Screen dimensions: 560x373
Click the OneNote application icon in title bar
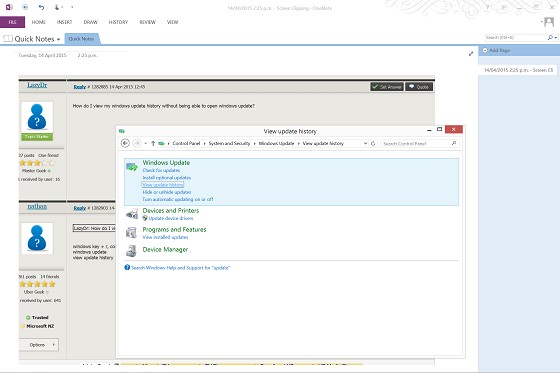9,7
